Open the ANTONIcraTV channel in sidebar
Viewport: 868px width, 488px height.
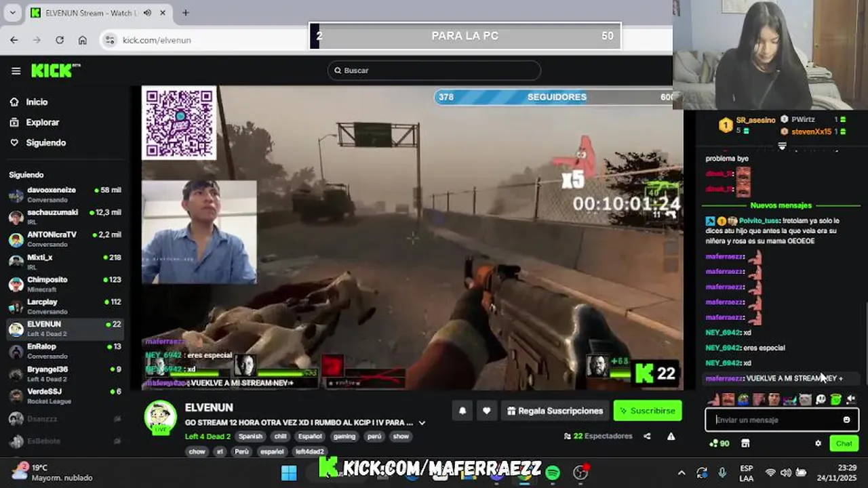point(65,239)
